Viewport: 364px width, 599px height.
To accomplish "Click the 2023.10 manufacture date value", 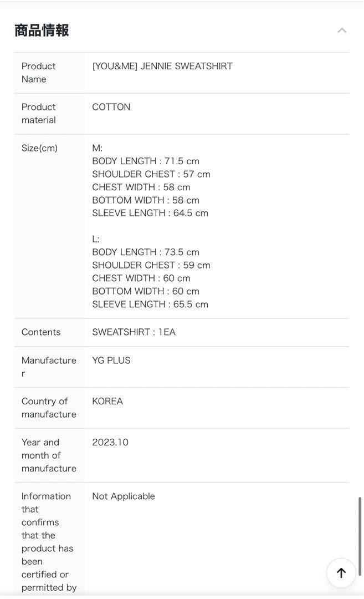I will point(110,442).
